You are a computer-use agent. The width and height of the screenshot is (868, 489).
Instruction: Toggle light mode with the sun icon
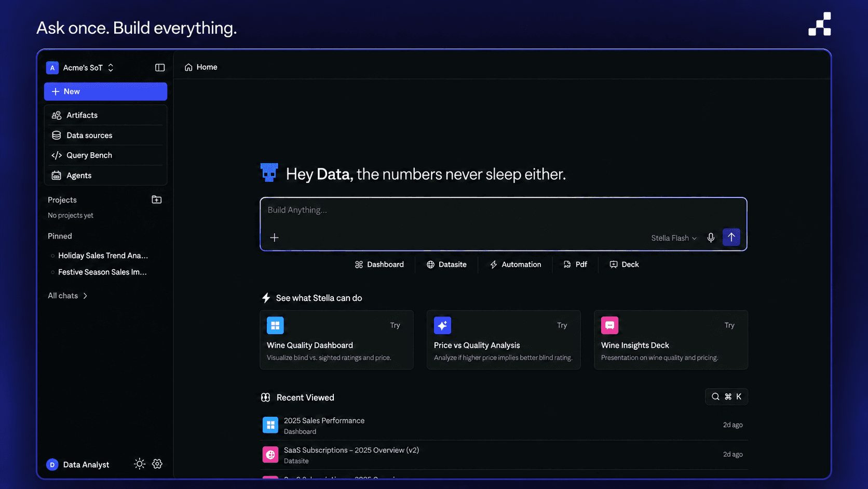coord(140,464)
